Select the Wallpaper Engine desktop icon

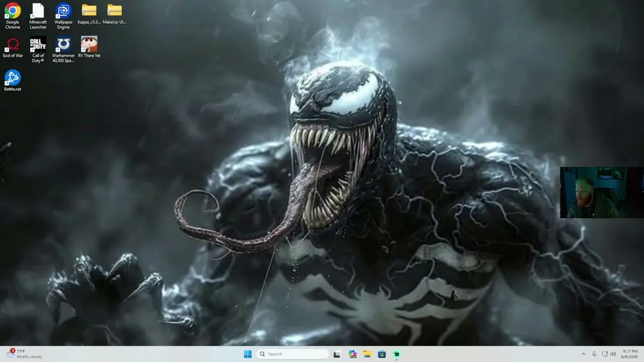pyautogui.click(x=63, y=16)
